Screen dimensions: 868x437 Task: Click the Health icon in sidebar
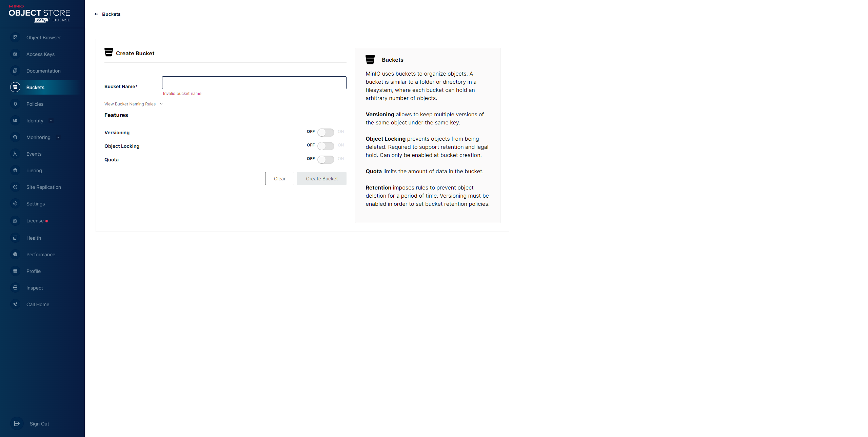tap(15, 237)
